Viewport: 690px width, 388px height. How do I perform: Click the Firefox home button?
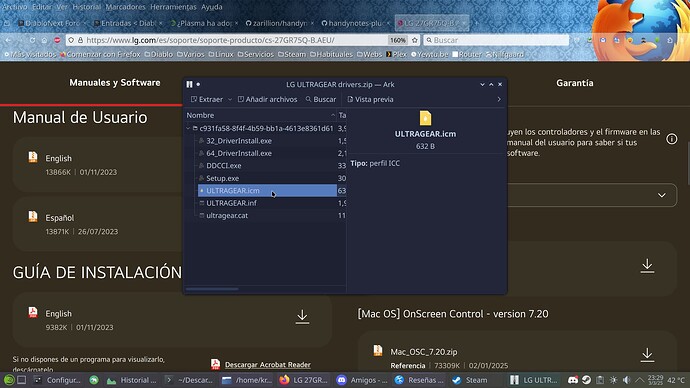(44, 40)
